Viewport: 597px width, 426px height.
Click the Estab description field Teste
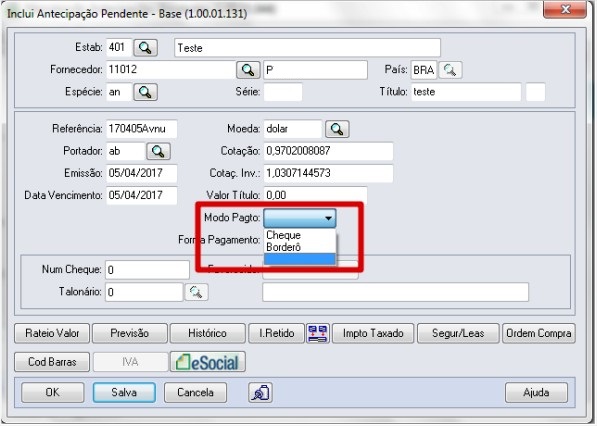coord(307,48)
